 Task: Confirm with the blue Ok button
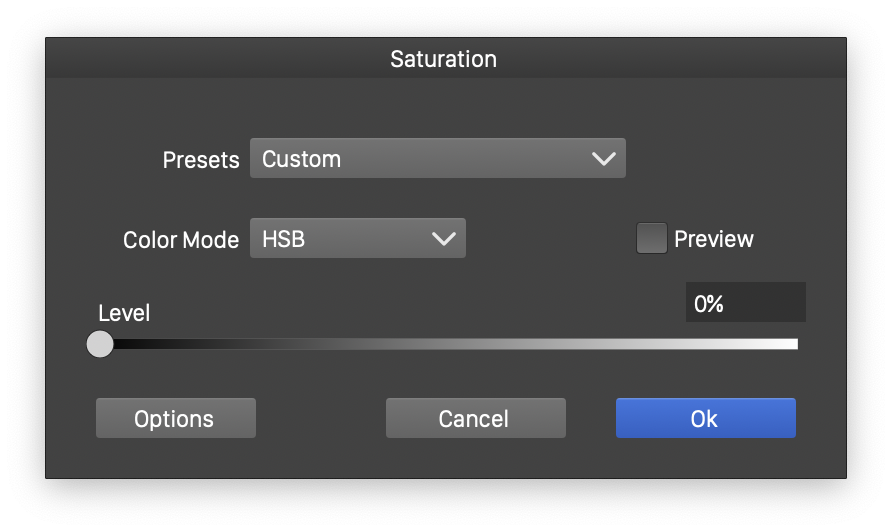705,418
